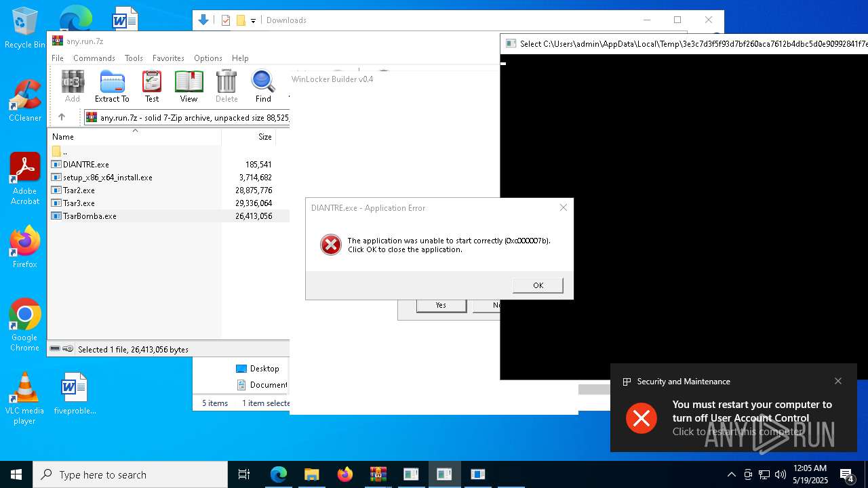Go up one level in WinRAR archive
Viewport: 868px width, 488px height.
coord(62,117)
